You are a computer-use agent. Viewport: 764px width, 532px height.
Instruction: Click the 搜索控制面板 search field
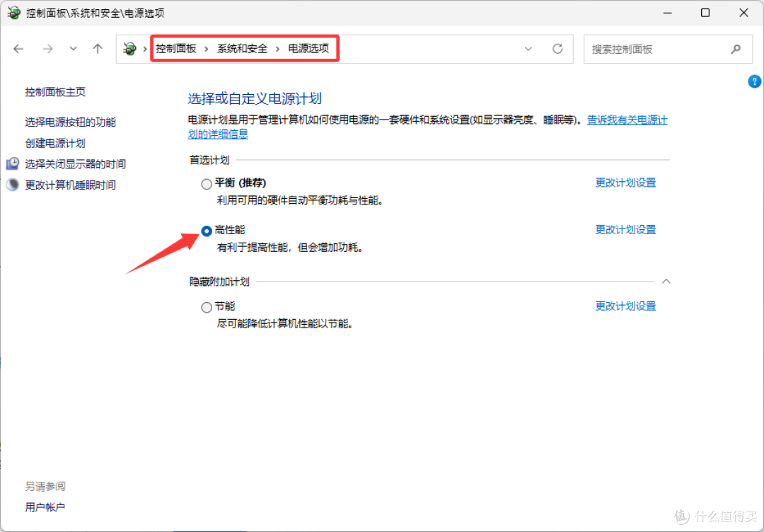pyautogui.click(x=668, y=49)
